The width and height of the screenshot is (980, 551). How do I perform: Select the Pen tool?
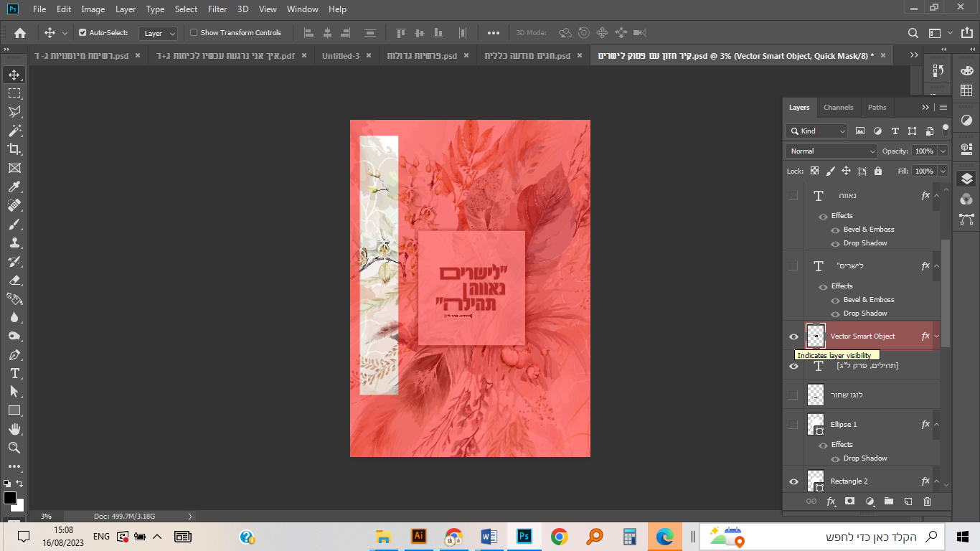tap(14, 354)
